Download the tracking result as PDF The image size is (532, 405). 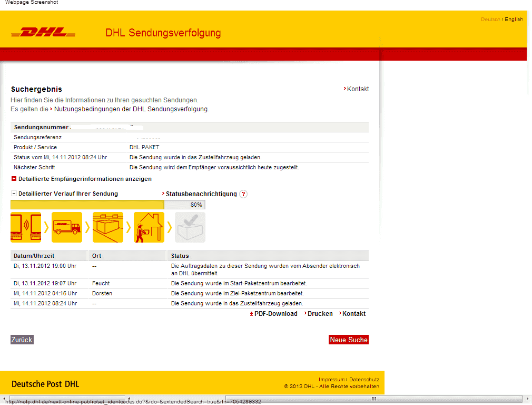click(x=273, y=314)
